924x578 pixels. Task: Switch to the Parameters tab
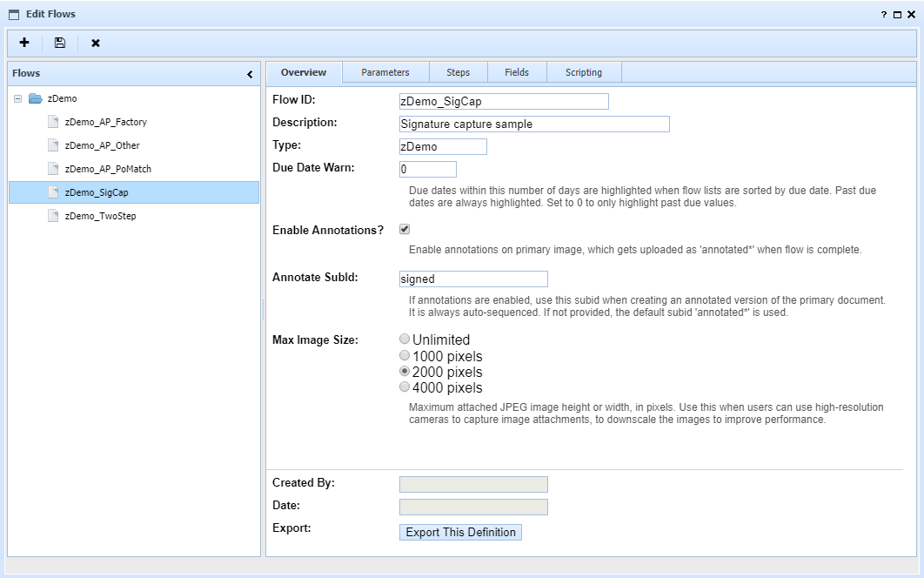point(385,72)
